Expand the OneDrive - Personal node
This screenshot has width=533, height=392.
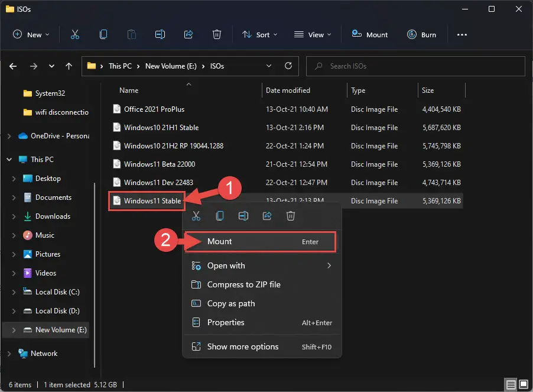[x=9, y=136]
